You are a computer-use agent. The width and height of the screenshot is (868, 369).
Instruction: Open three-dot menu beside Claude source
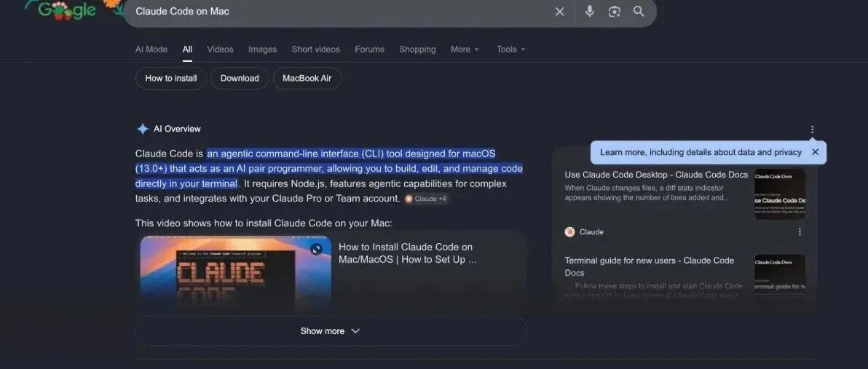pyautogui.click(x=800, y=231)
